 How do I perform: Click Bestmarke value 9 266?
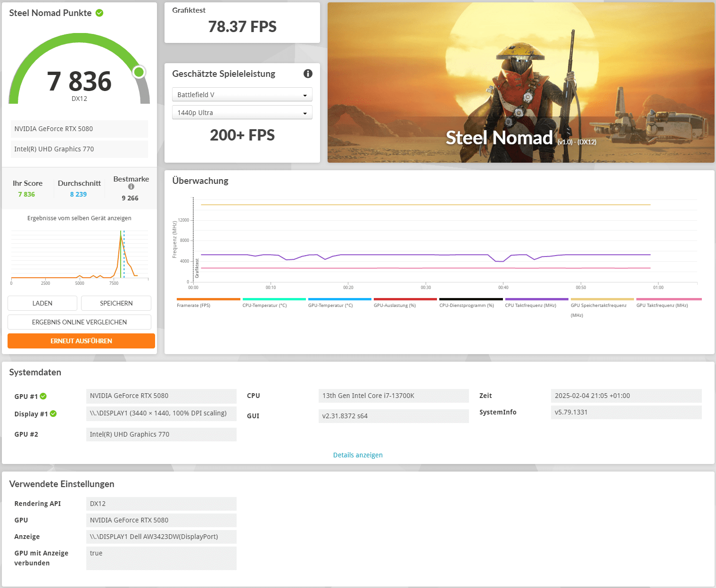[130, 198]
